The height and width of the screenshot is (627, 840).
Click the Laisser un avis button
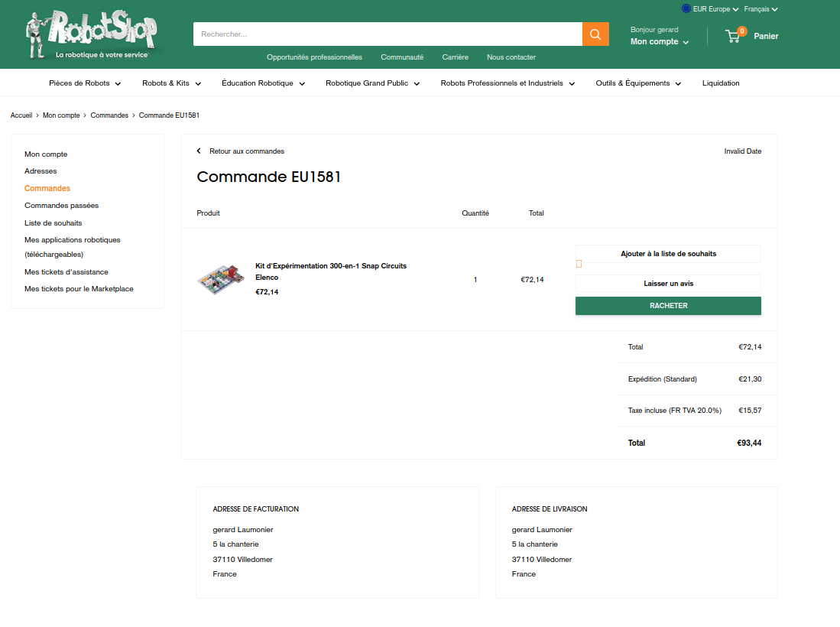tap(668, 284)
